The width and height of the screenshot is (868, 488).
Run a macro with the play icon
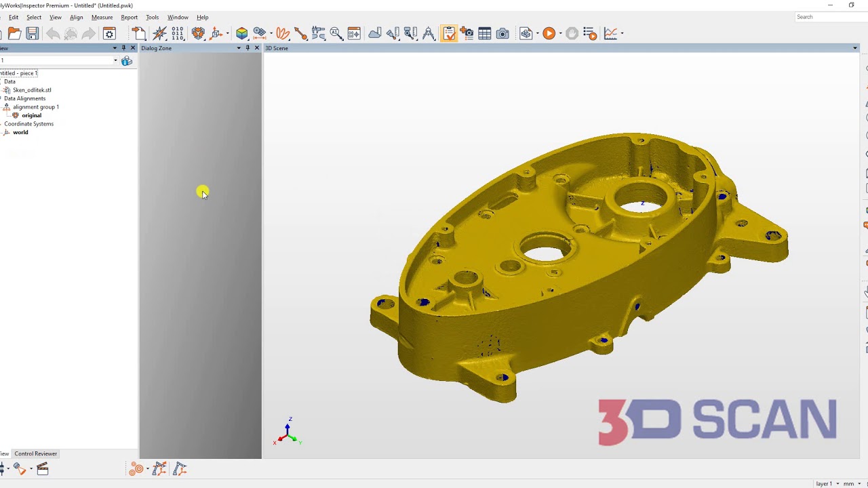click(549, 33)
